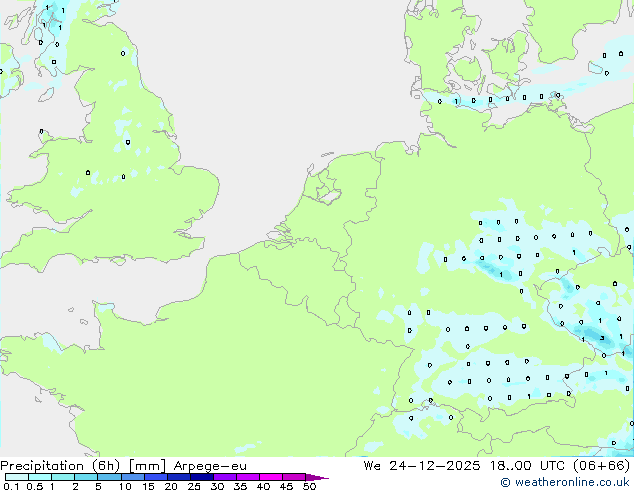634x490 pixels.
Task: Click the 10–15 mm legend swatch
Action: point(132,477)
